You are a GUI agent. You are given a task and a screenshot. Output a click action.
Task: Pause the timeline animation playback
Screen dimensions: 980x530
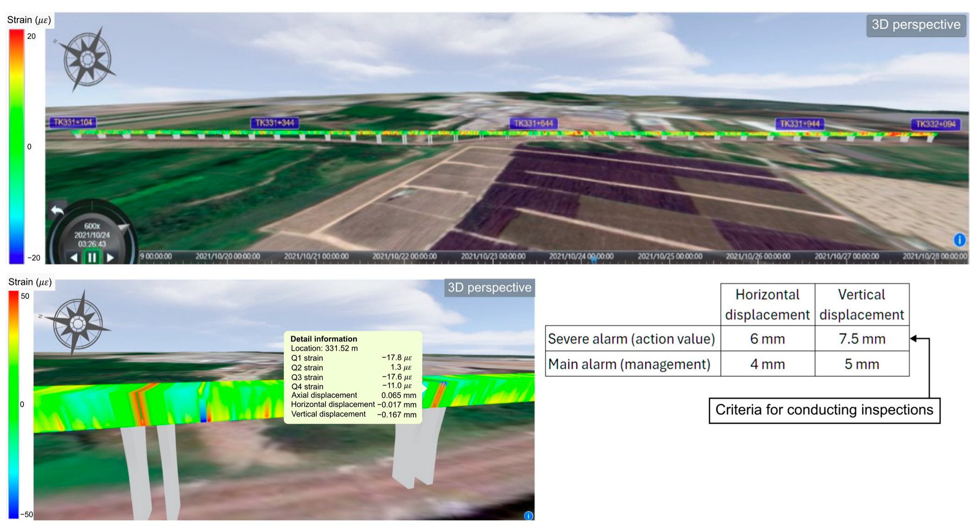tap(92, 258)
